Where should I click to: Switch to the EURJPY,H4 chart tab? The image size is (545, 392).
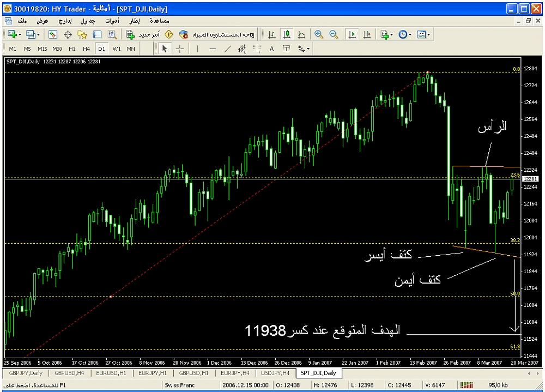coord(235,373)
